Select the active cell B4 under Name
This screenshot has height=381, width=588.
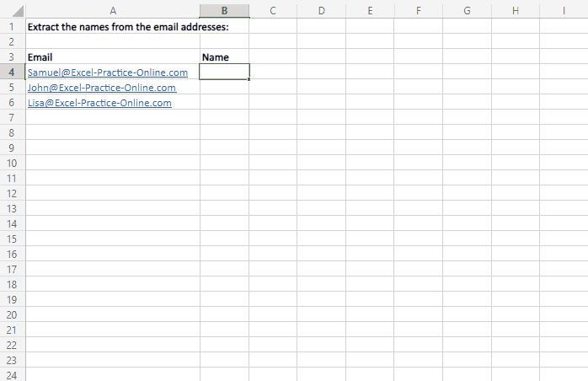point(224,72)
